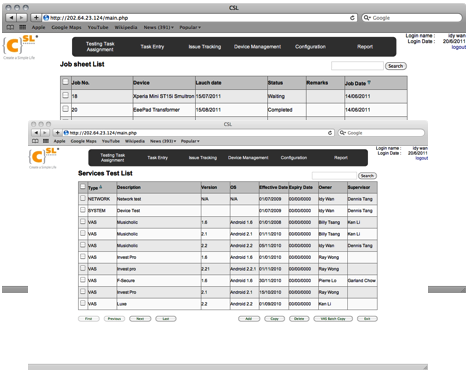
Task: Go forward in the Job sheet List window
Action: click(21, 18)
